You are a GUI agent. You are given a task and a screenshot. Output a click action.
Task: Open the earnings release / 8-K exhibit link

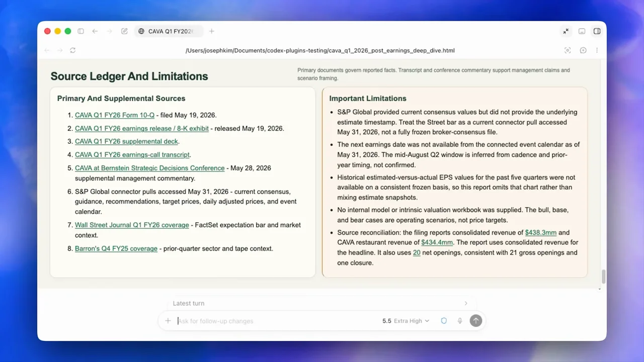(142, 128)
